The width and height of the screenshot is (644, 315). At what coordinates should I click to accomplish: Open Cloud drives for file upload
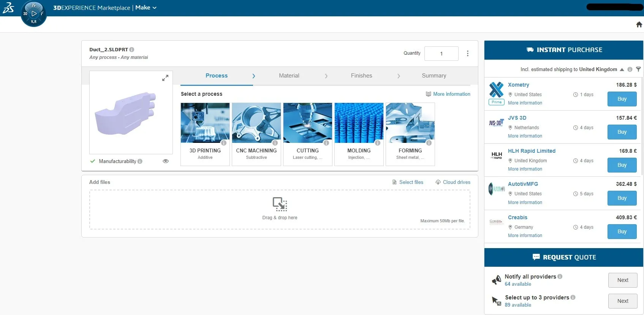pyautogui.click(x=453, y=182)
